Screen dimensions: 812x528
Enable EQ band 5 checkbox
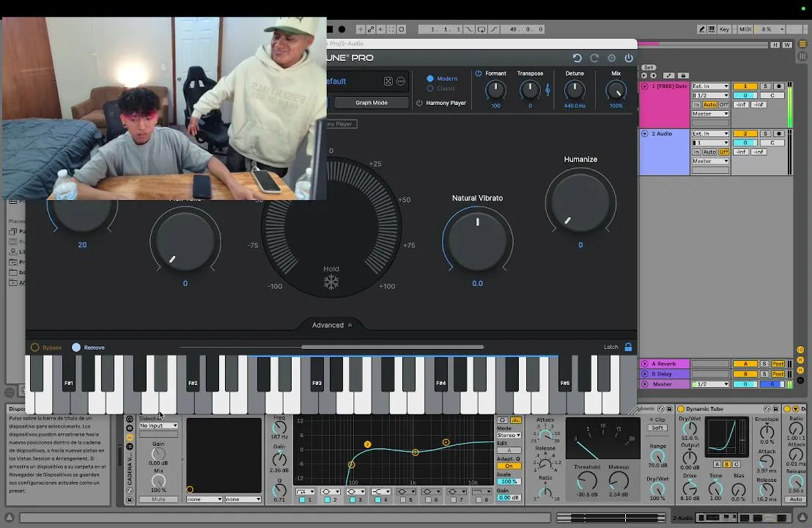pos(403,500)
